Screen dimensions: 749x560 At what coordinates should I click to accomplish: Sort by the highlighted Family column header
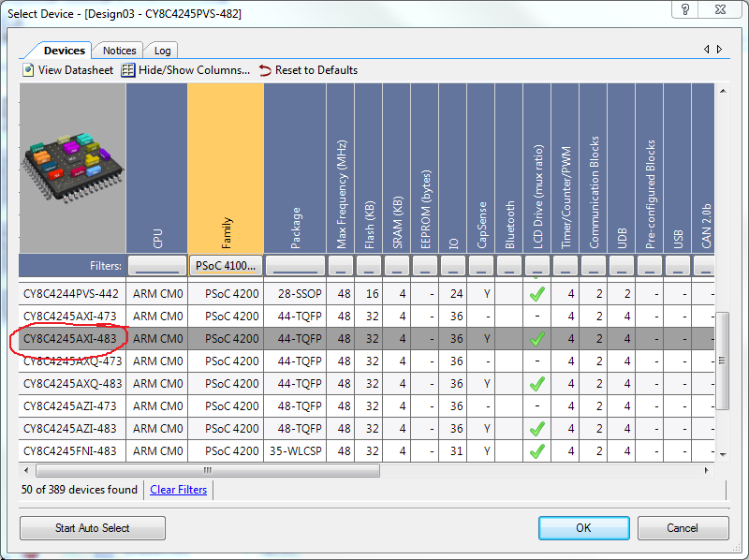click(x=226, y=169)
